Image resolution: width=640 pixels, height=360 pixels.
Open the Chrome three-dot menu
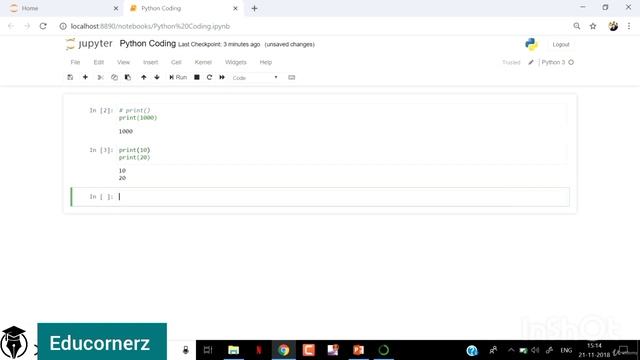tap(629, 26)
